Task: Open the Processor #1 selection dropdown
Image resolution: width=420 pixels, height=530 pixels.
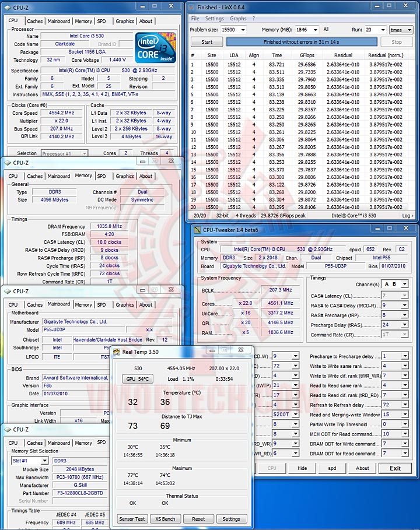Action: pos(84,153)
